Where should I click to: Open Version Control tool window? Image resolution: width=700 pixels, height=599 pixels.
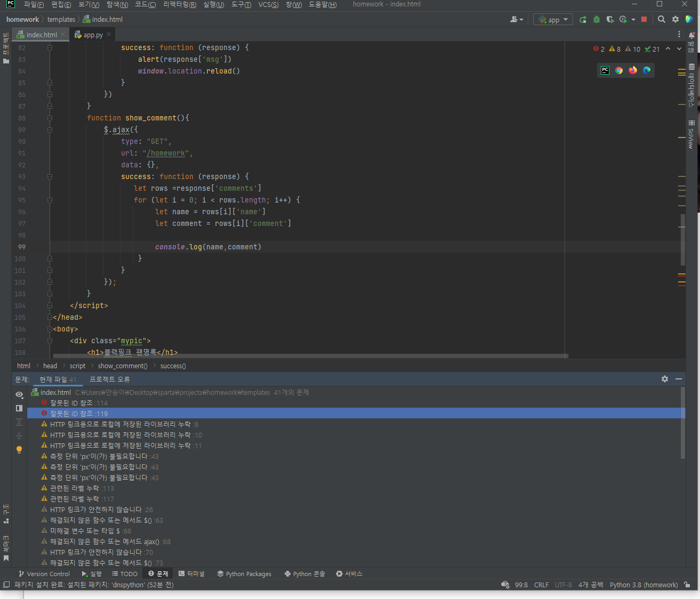44,574
